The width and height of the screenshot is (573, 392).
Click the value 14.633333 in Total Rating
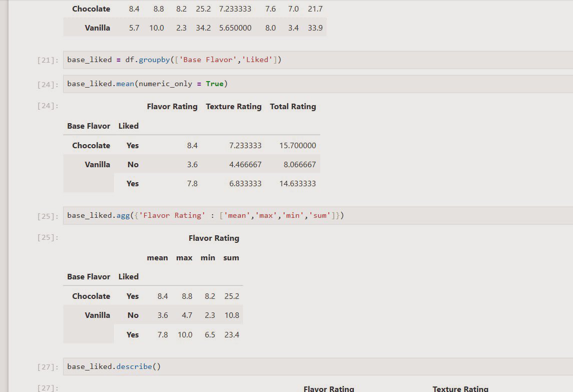click(x=297, y=184)
